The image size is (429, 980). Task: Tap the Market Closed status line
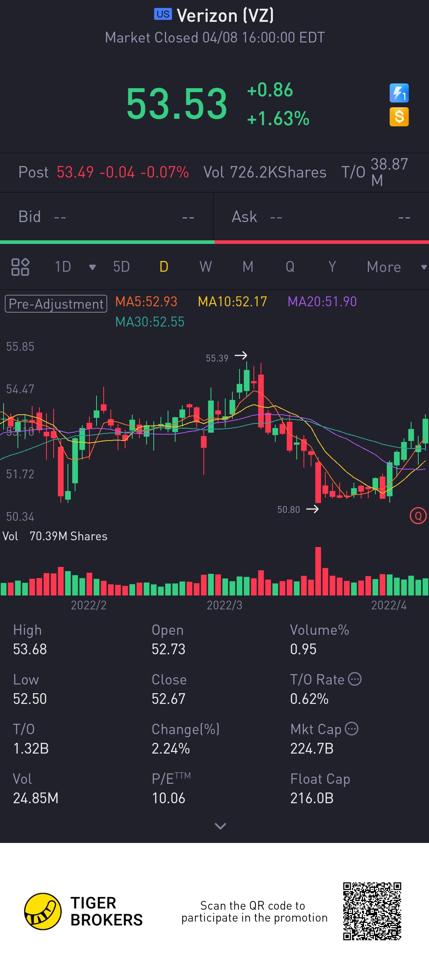pos(214,38)
